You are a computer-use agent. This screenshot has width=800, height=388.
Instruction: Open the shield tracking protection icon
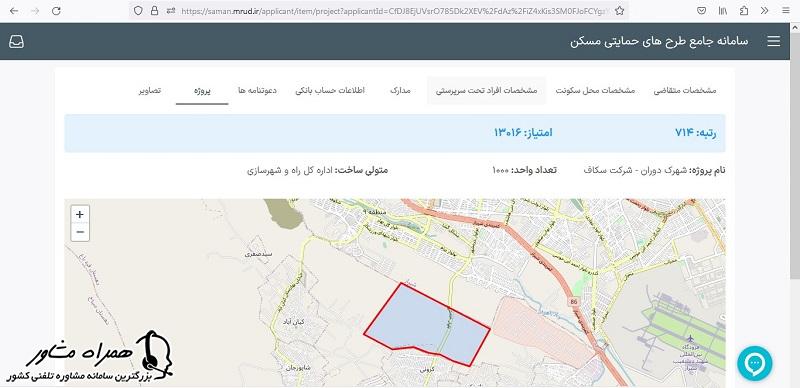(x=138, y=11)
